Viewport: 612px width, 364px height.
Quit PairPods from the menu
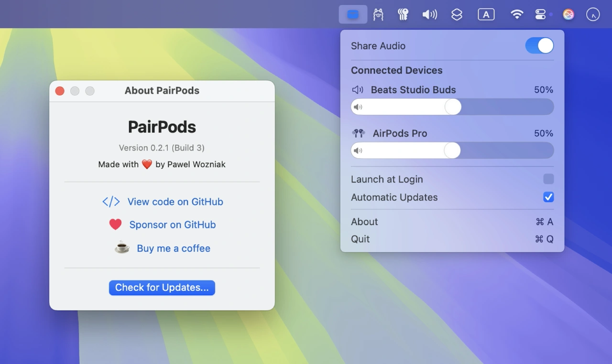tap(360, 239)
